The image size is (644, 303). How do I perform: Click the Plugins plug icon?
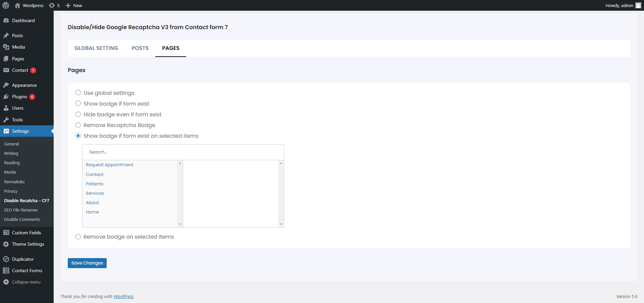point(6,97)
